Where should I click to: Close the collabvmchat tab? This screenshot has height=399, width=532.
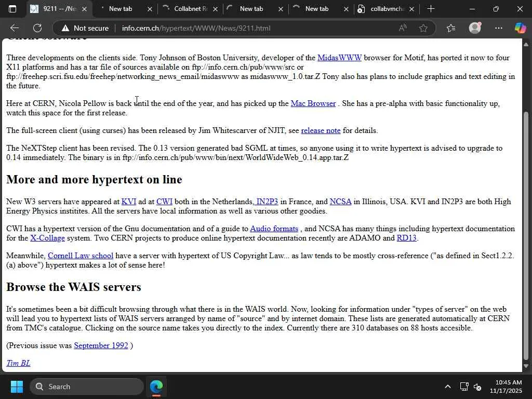pyautogui.click(x=411, y=9)
